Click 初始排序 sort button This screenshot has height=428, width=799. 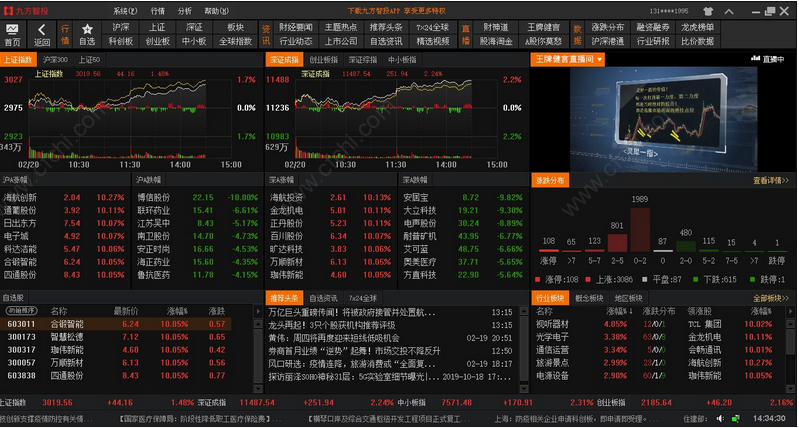point(21,310)
